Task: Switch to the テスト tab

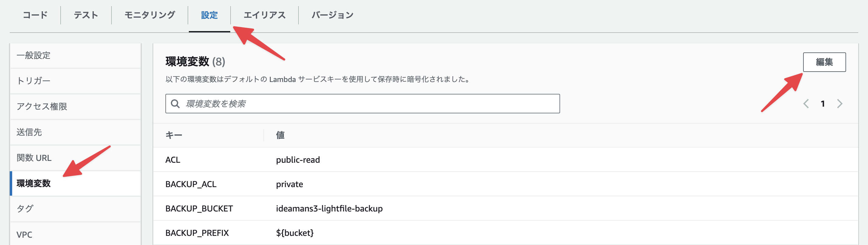Action: click(x=86, y=15)
